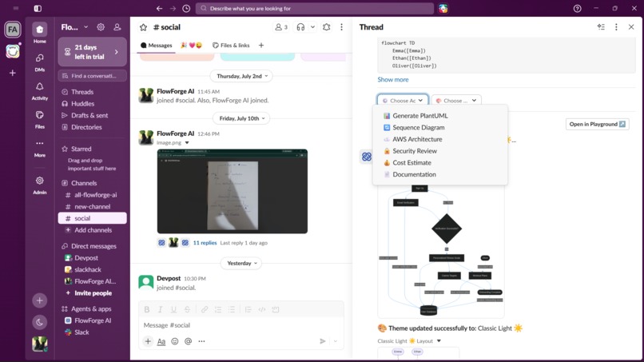Open Threads in sidebar
644x362 pixels.
tap(93, 92)
